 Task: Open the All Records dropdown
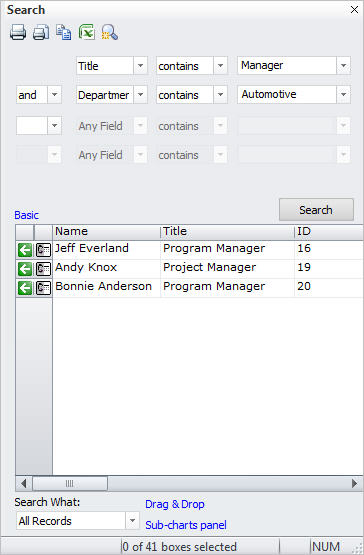(x=132, y=521)
